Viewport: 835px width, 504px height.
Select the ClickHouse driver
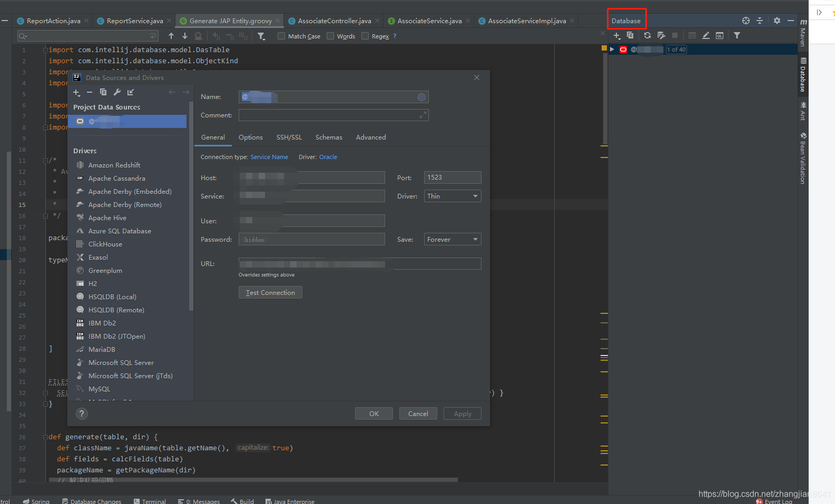[105, 244]
